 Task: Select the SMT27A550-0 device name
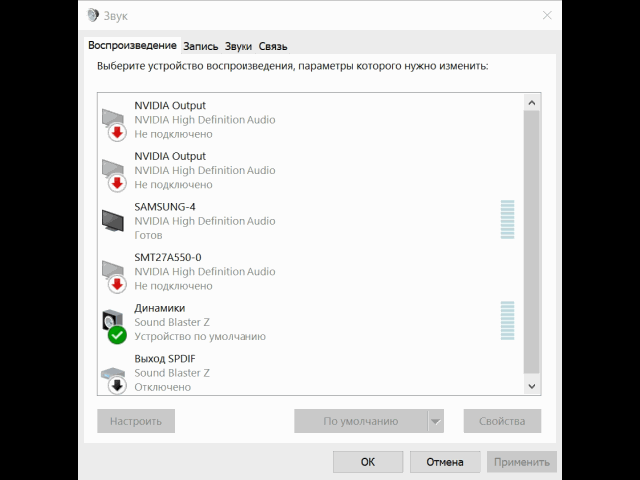pyautogui.click(x=168, y=258)
